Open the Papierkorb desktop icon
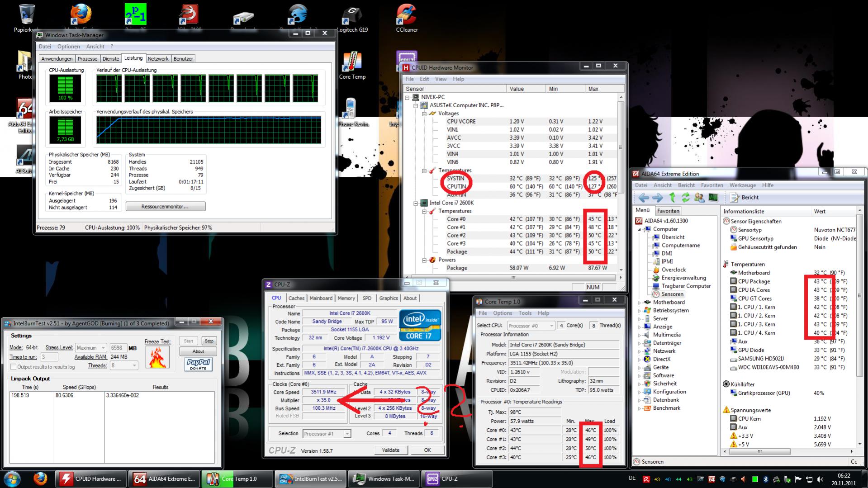 coord(26,18)
